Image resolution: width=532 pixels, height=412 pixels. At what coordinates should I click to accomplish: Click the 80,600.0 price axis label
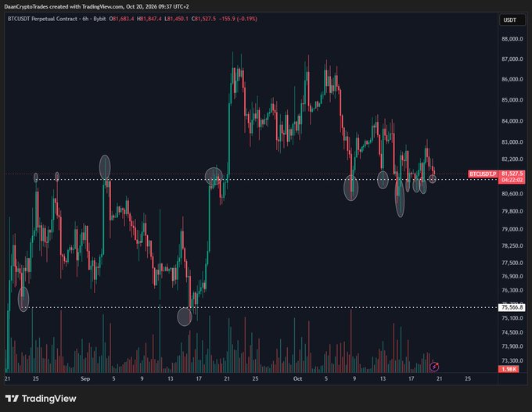click(512, 194)
